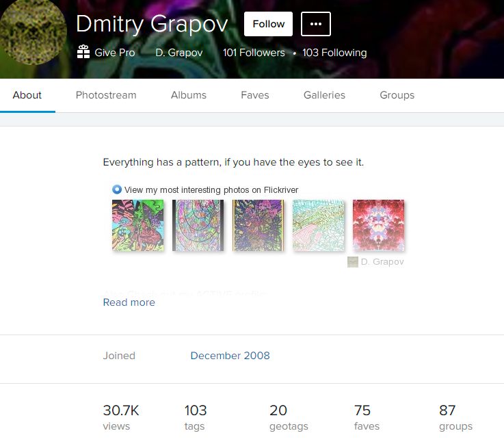Expand the description with Read more

coord(129,302)
